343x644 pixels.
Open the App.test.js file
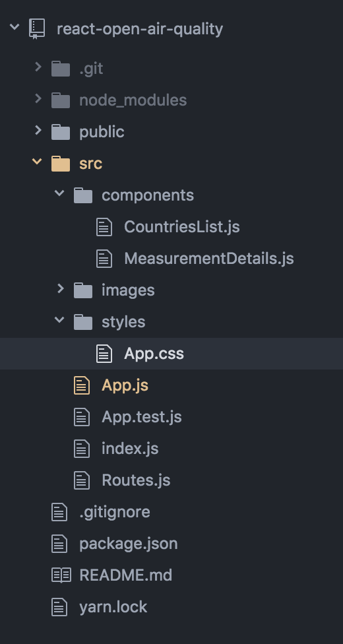click(142, 417)
